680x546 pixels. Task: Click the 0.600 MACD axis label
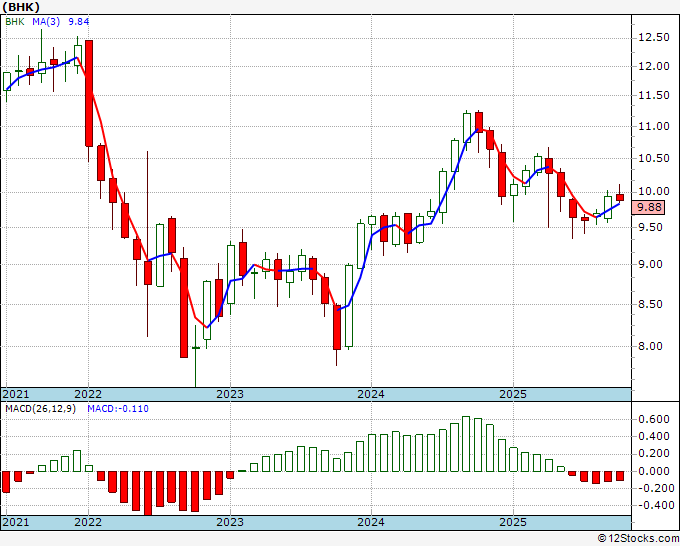coord(656,419)
